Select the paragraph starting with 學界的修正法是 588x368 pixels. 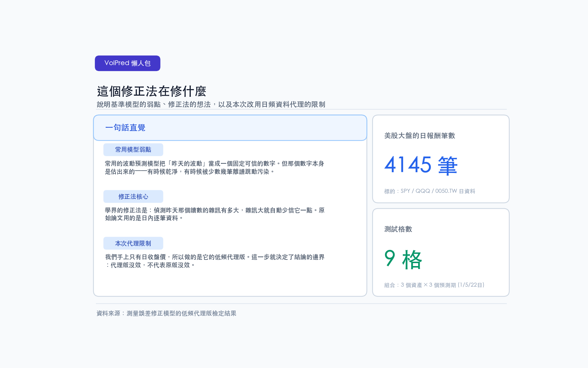(x=215, y=214)
